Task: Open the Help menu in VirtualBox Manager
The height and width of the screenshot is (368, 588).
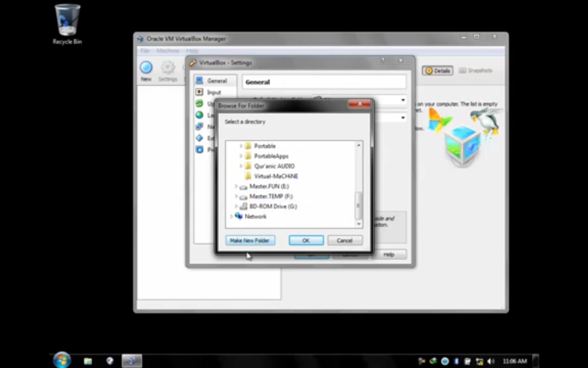Action: [192, 51]
